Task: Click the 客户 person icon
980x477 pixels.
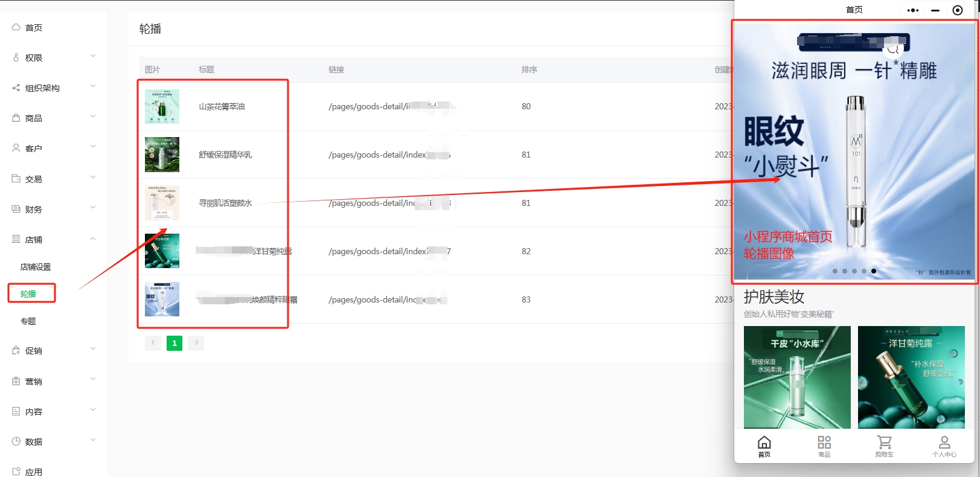Action: click(16, 148)
